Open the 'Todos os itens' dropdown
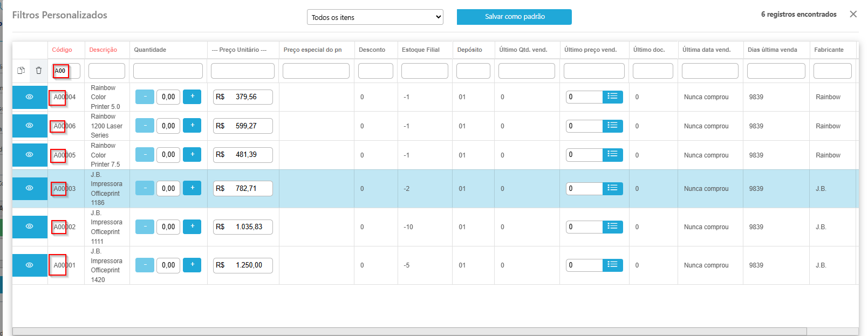This screenshot has width=868, height=336. tap(375, 17)
